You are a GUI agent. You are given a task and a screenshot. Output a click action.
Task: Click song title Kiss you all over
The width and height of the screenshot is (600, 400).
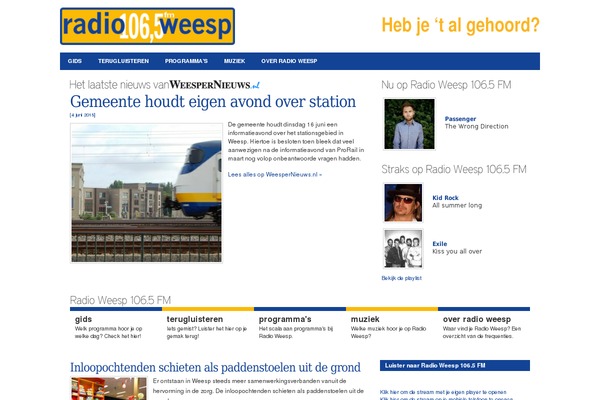pyautogui.click(x=457, y=251)
